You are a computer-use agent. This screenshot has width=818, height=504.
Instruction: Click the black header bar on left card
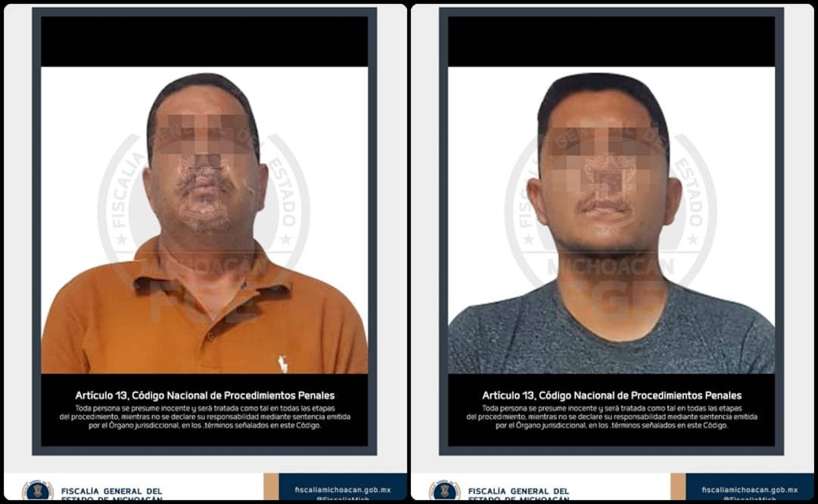pyautogui.click(x=204, y=42)
